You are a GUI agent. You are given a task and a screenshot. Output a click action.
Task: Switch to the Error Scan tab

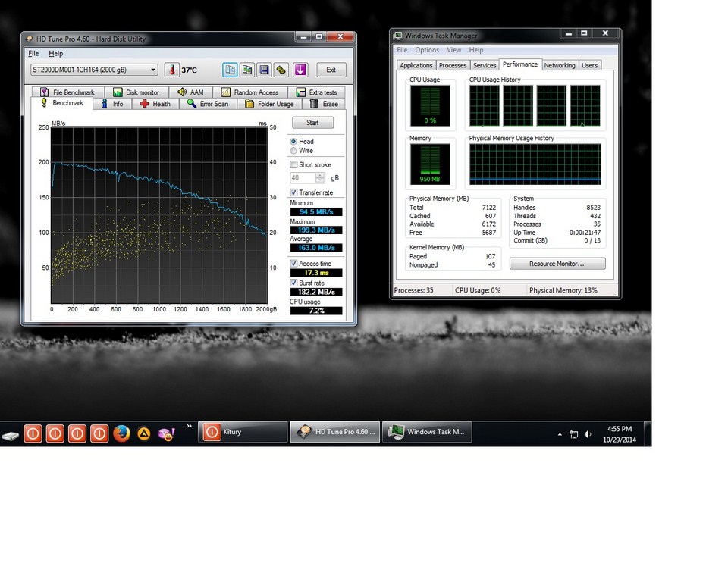pos(207,104)
